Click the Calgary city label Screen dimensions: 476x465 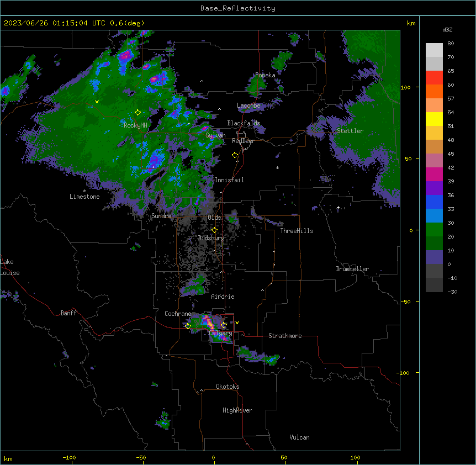tap(221, 333)
